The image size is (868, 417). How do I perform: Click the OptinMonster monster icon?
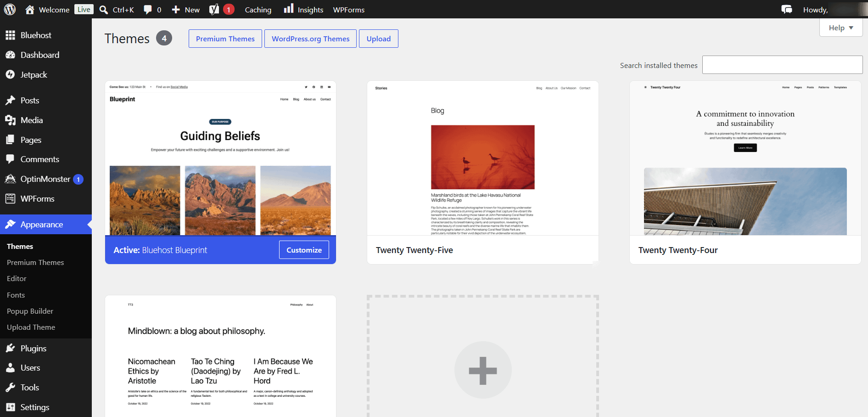(10, 179)
